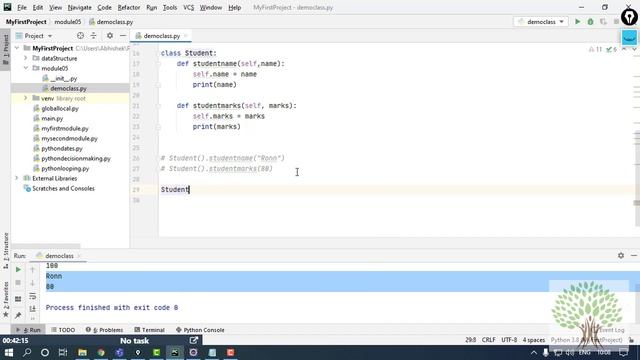Open Run panel settings gear
The height and width of the screenshot is (360, 640).
(x=621, y=256)
